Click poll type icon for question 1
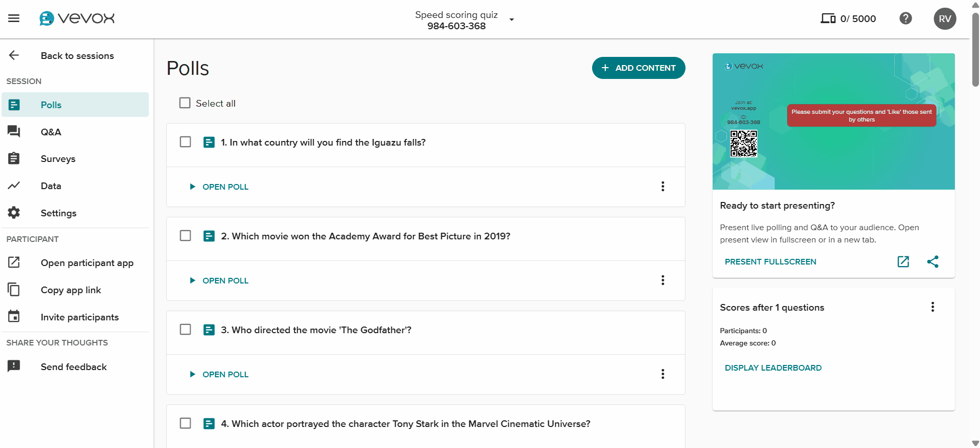 209,142
